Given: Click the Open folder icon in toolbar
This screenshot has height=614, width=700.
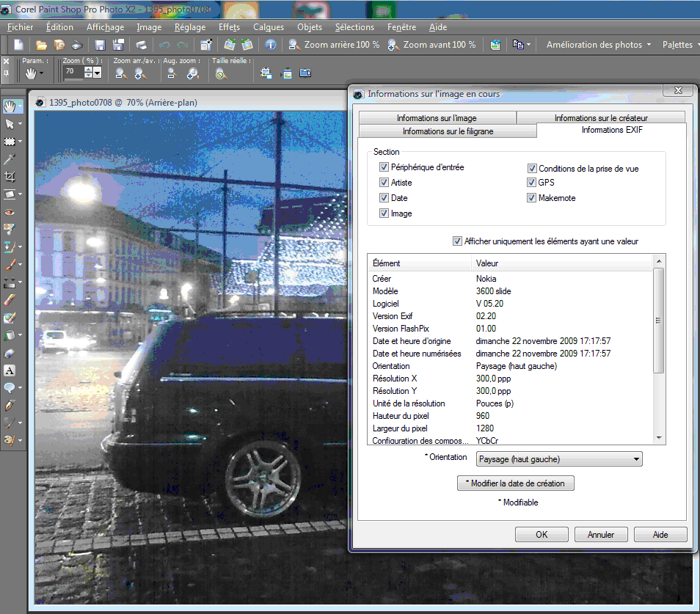Looking at the screenshot, I should [41, 45].
